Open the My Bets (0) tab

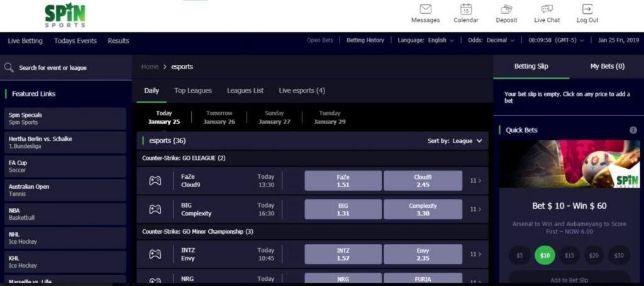coord(608,66)
